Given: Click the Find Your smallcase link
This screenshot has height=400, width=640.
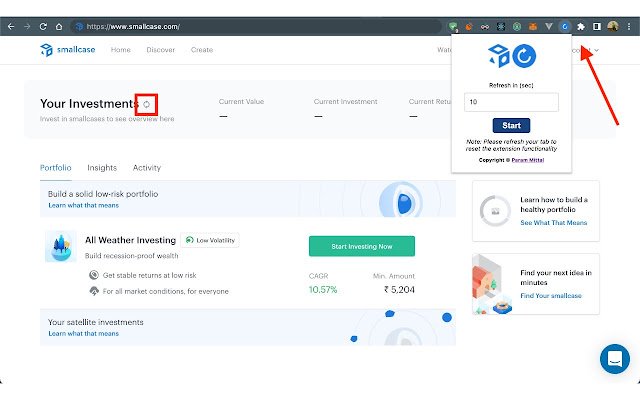Looking at the screenshot, I should point(551,296).
